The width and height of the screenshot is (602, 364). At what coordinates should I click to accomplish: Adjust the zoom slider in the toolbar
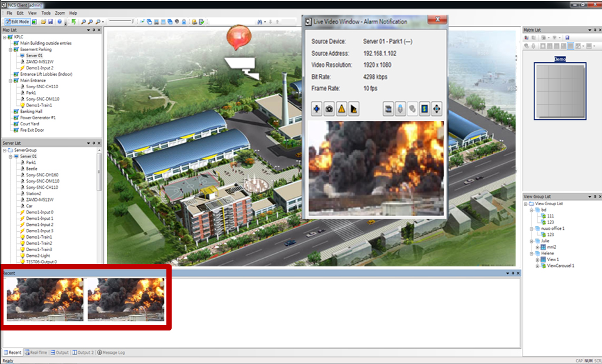[x=121, y=21]
